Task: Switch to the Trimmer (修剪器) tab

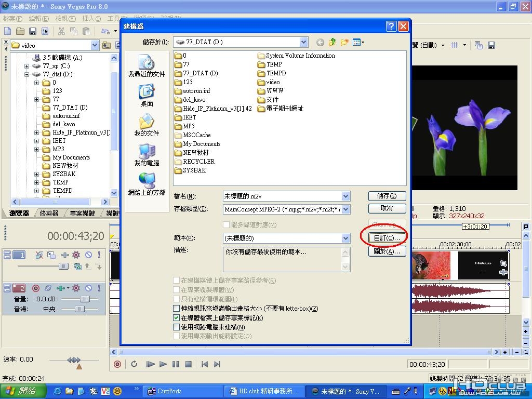Action: pos(49,214)
